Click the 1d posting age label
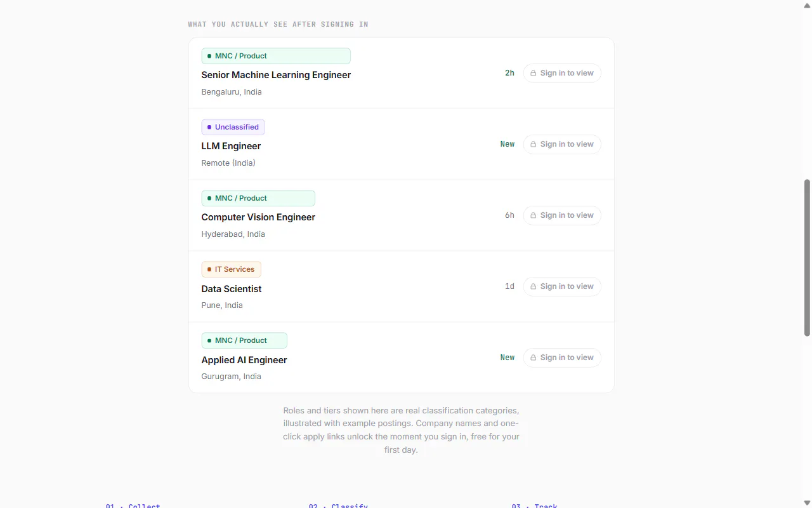The height and width of the screenshot is (508, 812). [509, 286]
